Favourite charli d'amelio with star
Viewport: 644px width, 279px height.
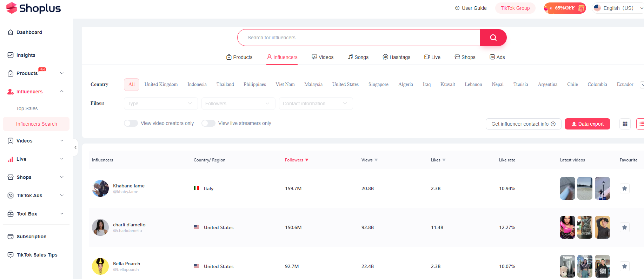[x=625, y=227]
